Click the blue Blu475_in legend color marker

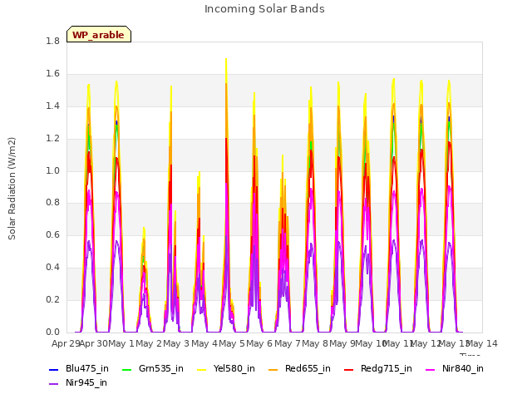(x=53, y=369)
